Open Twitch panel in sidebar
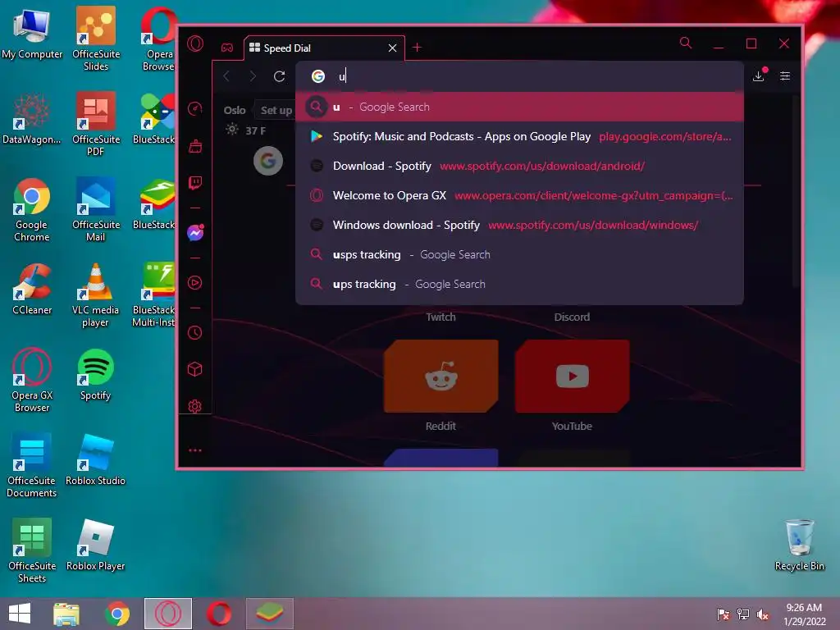The image size is (840, 630). (x=195, y=183)
